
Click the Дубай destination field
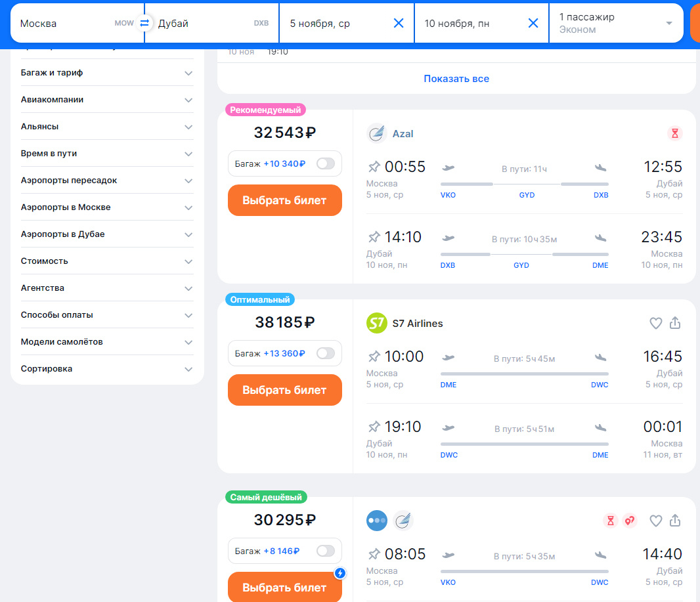212,23
